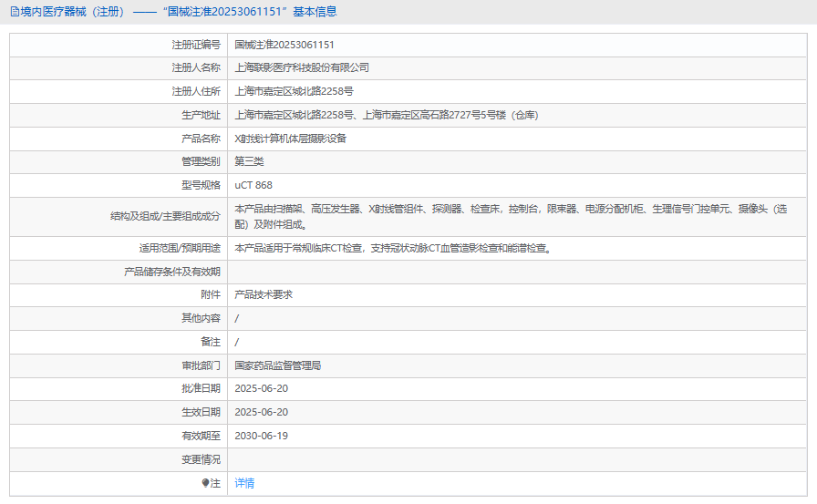The width and height of the screenshot is (817, 504).
Task: Click the 适用范围/预期用途 label
Action: (x=180, y=249)
